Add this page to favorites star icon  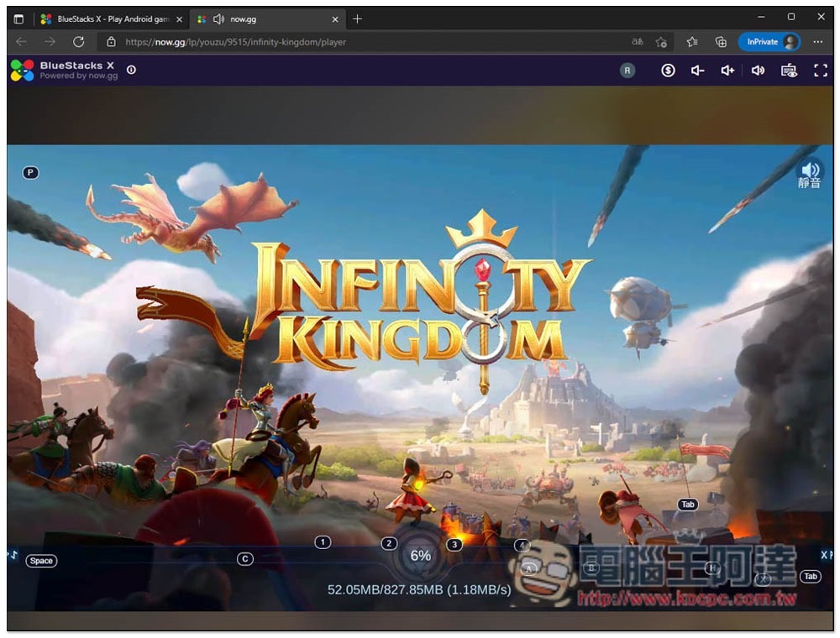tap(662, 42)
